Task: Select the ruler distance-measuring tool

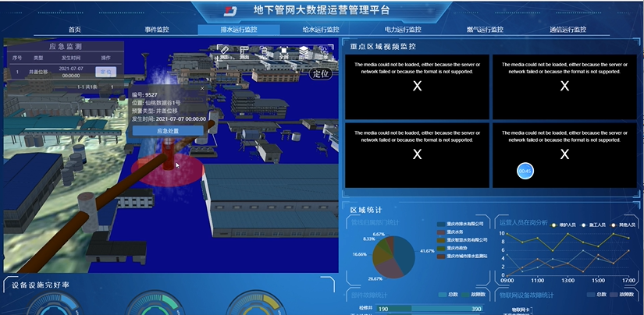Action: point(225,50)
